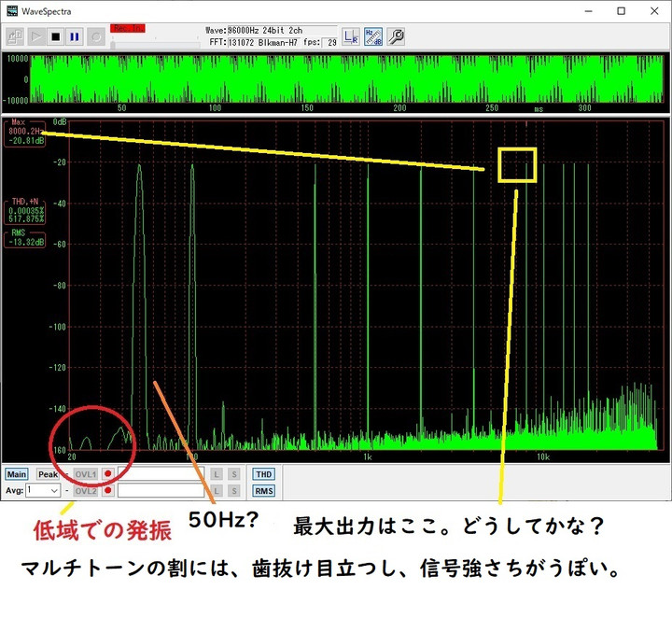Click the fps value 29
672x618 pixels.
331,42
